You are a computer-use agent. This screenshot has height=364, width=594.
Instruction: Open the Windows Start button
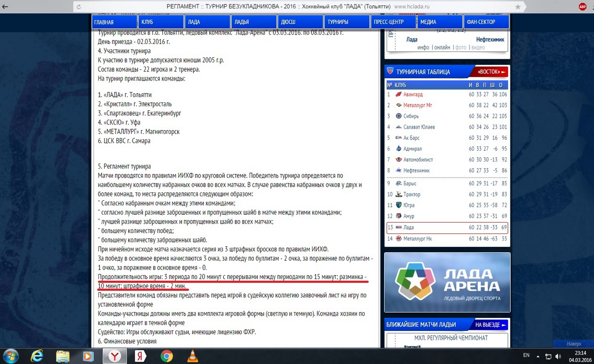coord(11,356)
